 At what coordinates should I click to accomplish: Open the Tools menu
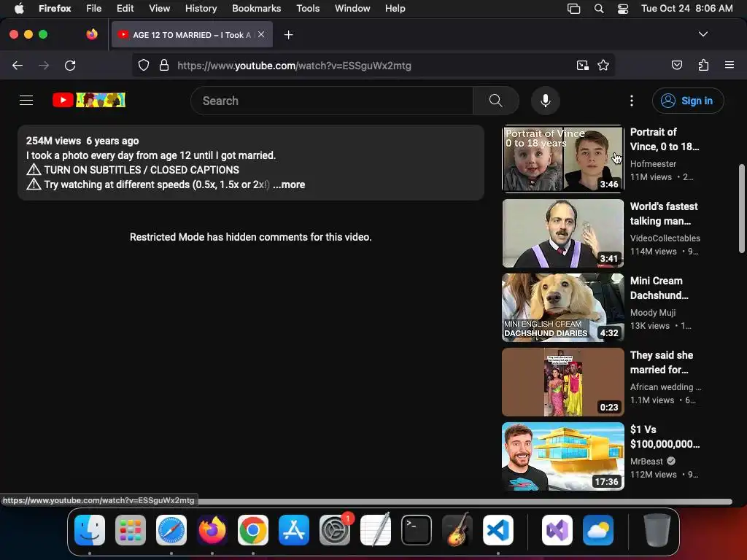coord(308,8)
